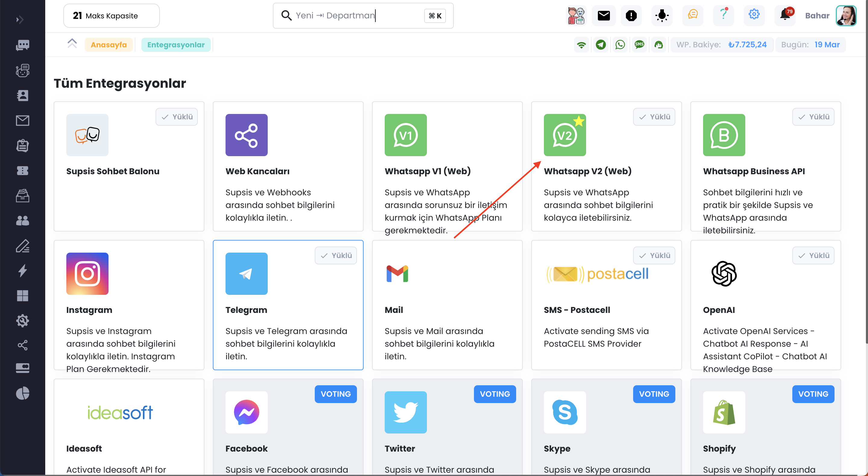The height and width of the screenshot is (476, 868).
Task: Click VOTING button on Facebook card
Action: pyautogui.click(x=336, y=394)
